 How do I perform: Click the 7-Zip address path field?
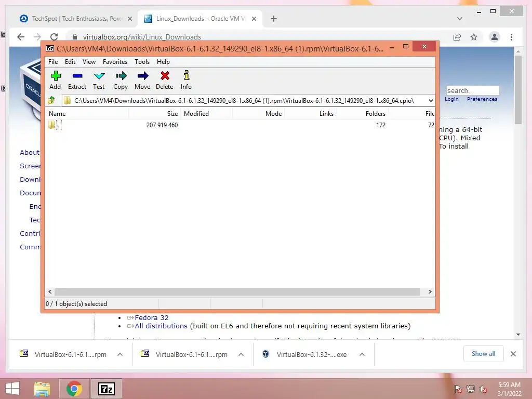coord(244,100)
